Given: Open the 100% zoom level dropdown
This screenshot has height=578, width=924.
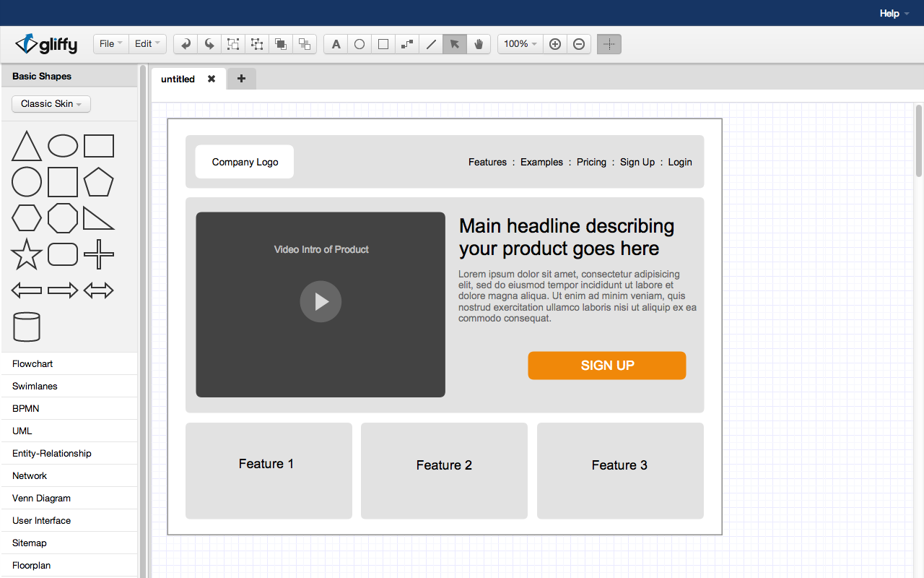Looking at the screenshot, I should pos(520,44).
